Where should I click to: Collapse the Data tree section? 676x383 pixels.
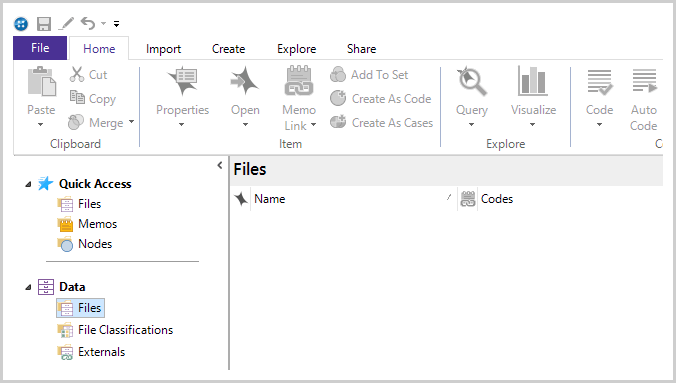28,287
